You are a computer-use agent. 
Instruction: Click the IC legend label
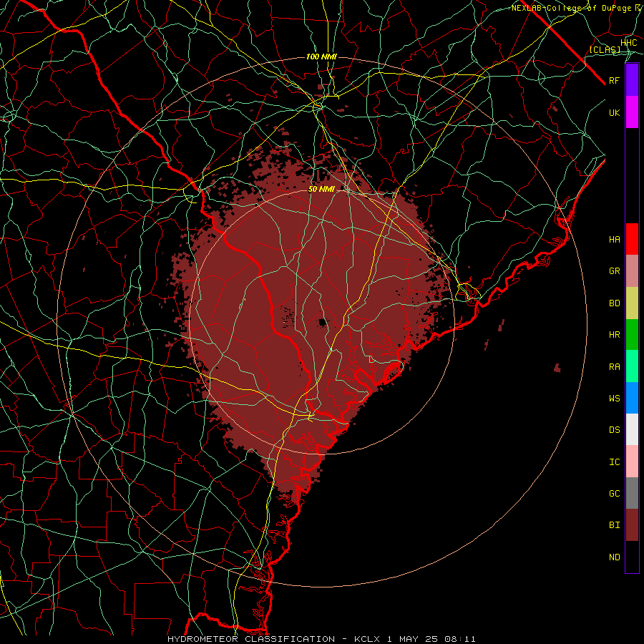pyautogui.click(x=615, y=462)
